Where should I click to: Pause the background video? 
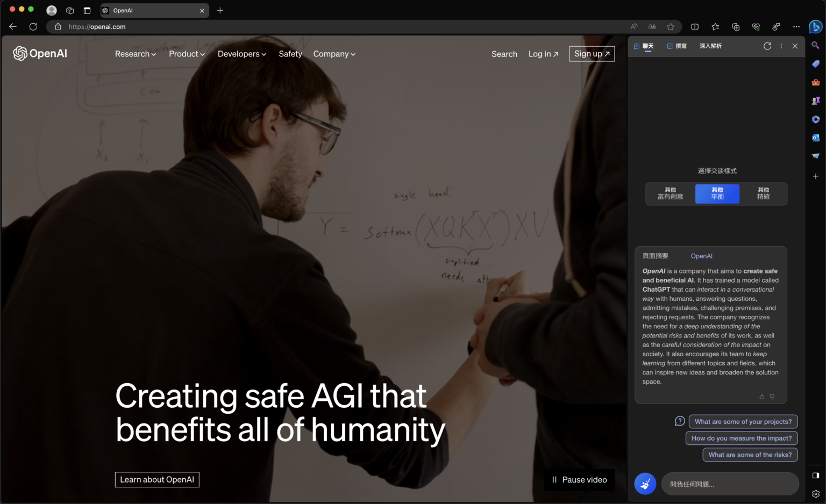579,479
